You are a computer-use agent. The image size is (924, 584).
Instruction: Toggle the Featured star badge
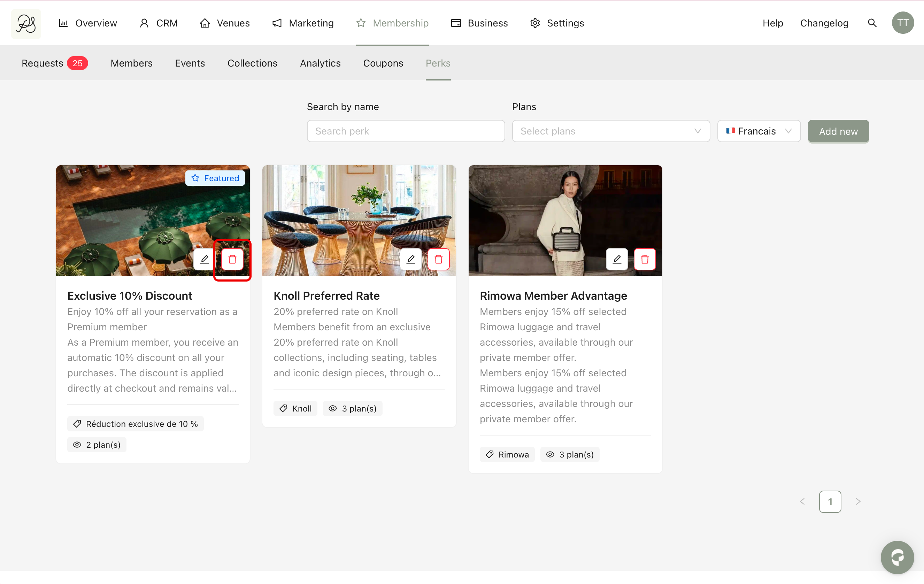pos(215,178)
